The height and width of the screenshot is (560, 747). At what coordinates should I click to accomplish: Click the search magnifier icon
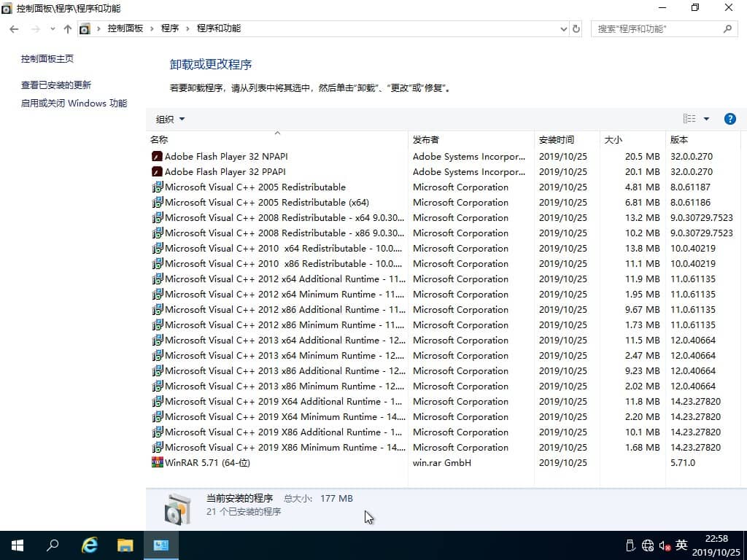click(727, 29)
